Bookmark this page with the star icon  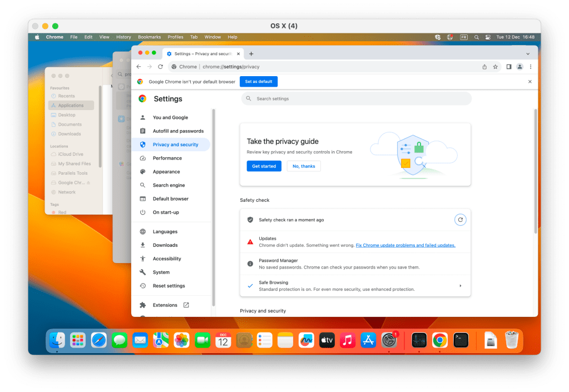click(x=495, y=67)
